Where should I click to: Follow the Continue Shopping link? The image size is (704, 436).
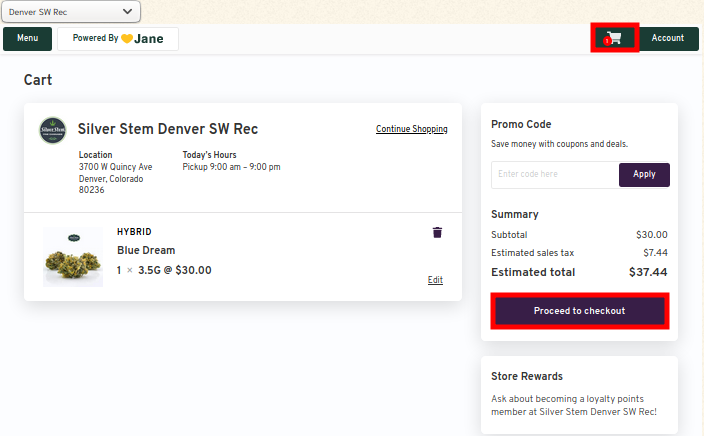(411, 129)
